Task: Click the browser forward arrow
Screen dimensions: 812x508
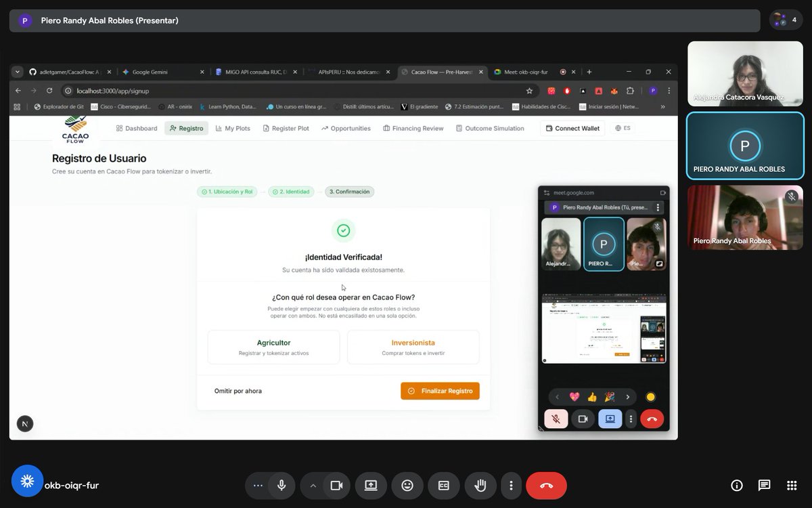Action: pos(34,91)
